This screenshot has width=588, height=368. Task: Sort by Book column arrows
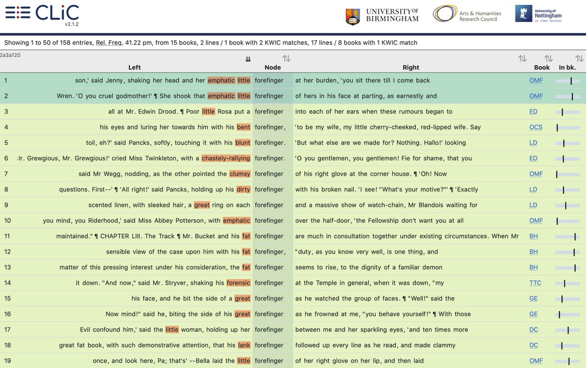pyautogui.click(x=548, y=59)
